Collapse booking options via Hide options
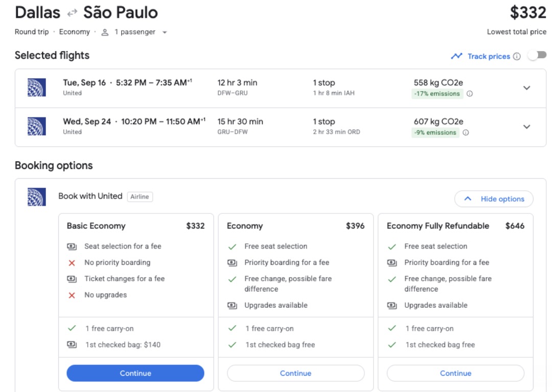 (x=493, y=199)
